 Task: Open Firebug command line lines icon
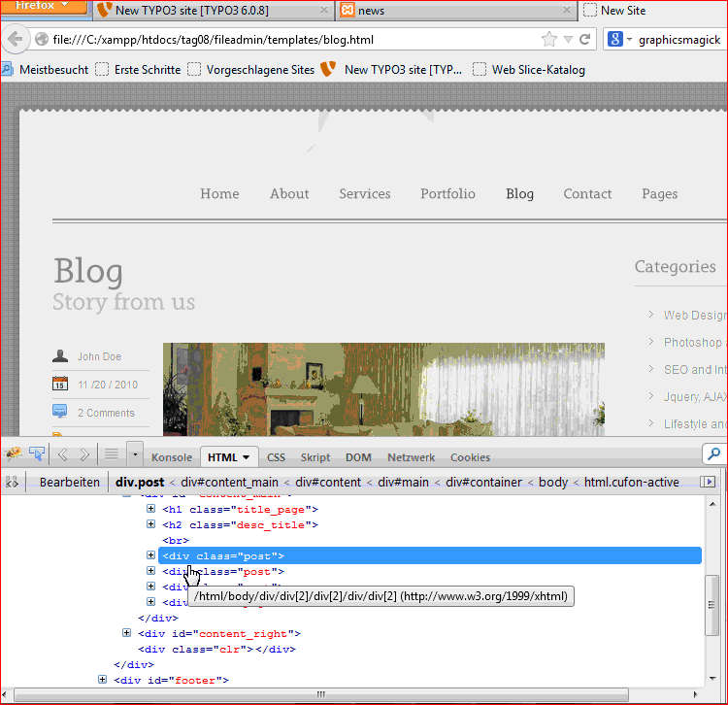tap(112, 453)
